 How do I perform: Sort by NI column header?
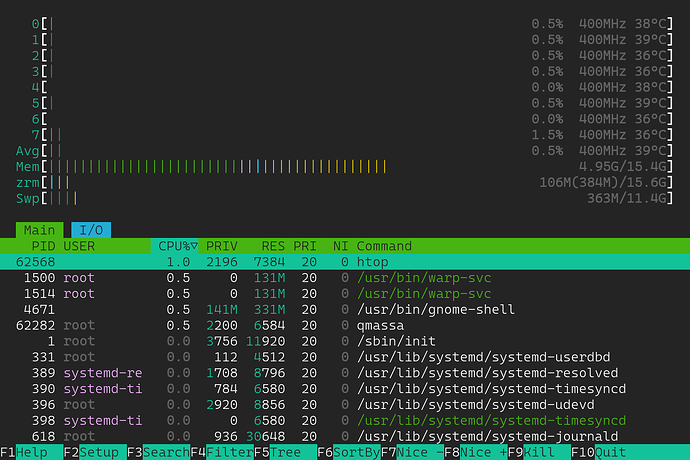340,246
